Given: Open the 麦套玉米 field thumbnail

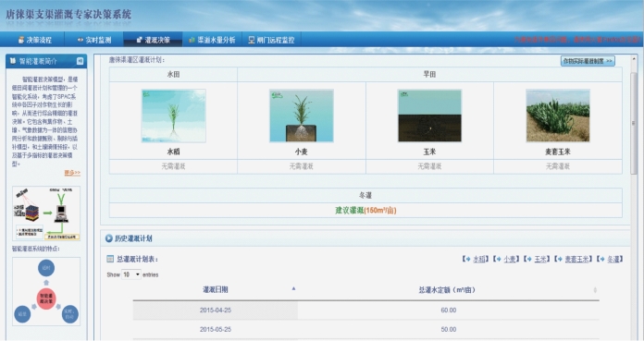Looking at the screenshot, I should tap(558, 116).
